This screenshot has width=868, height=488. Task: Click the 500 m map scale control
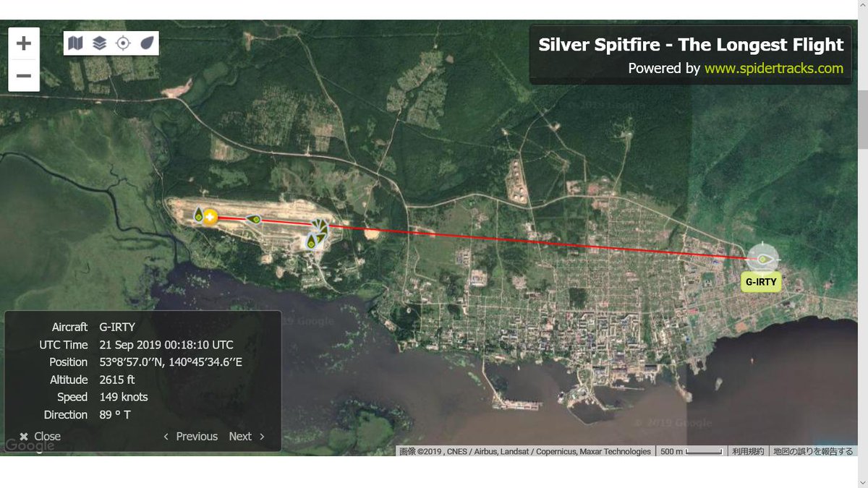[x=691, y=451]
